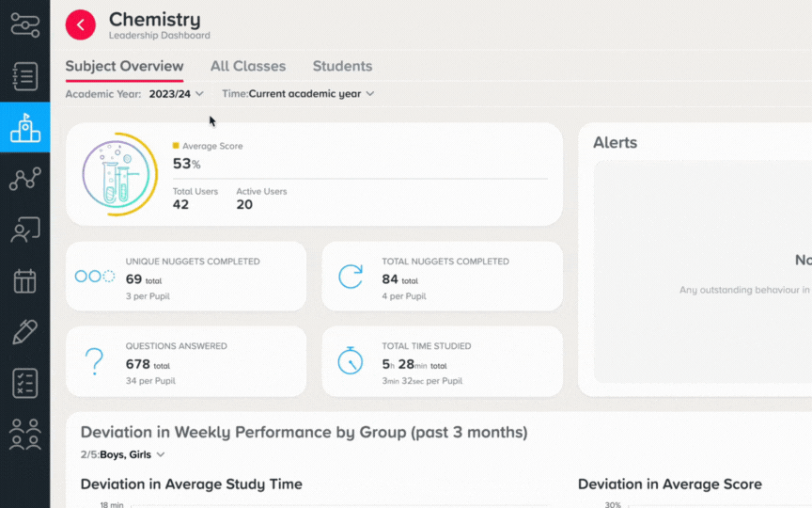The image size is (812, 508).
Task: Expand the Academic Year 2023/24 dropdown
Action: pyautogui.click(x=176, y=94)
